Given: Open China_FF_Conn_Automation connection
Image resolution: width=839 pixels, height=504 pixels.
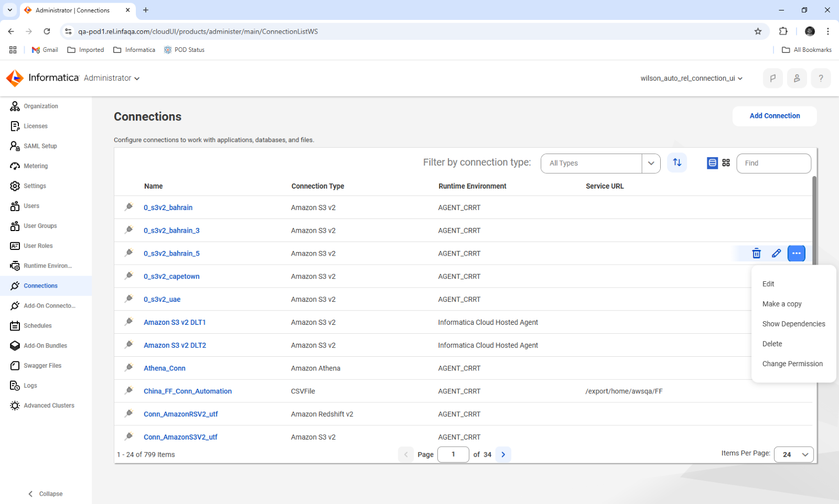Looking at the screenshot, I should 188,391.
